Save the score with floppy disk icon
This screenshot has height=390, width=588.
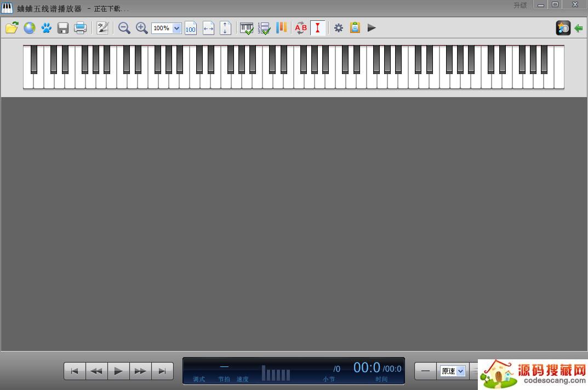(x=63, y=28)
